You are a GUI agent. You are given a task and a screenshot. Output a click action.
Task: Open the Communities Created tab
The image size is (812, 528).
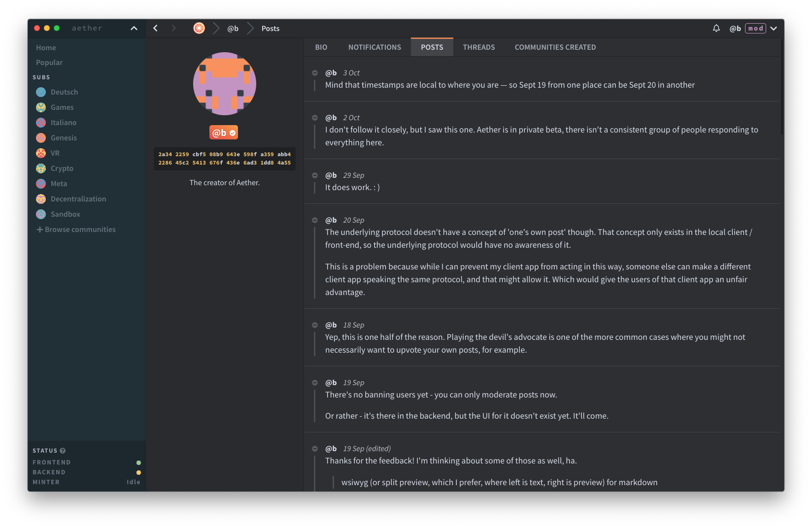(555, 47)
